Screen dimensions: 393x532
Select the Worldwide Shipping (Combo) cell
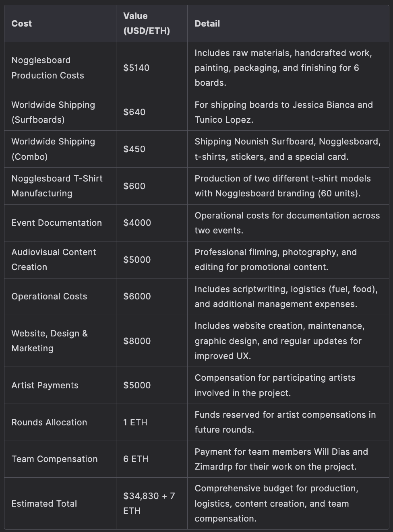[53, 149]
